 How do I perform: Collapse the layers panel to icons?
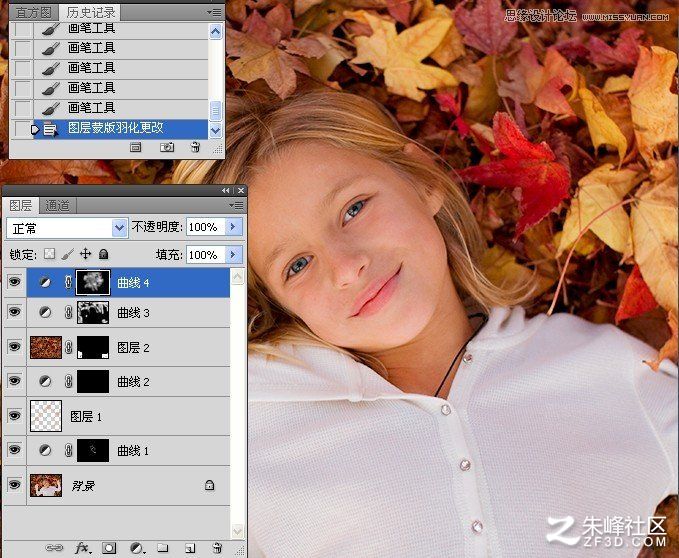click(226, 190)
